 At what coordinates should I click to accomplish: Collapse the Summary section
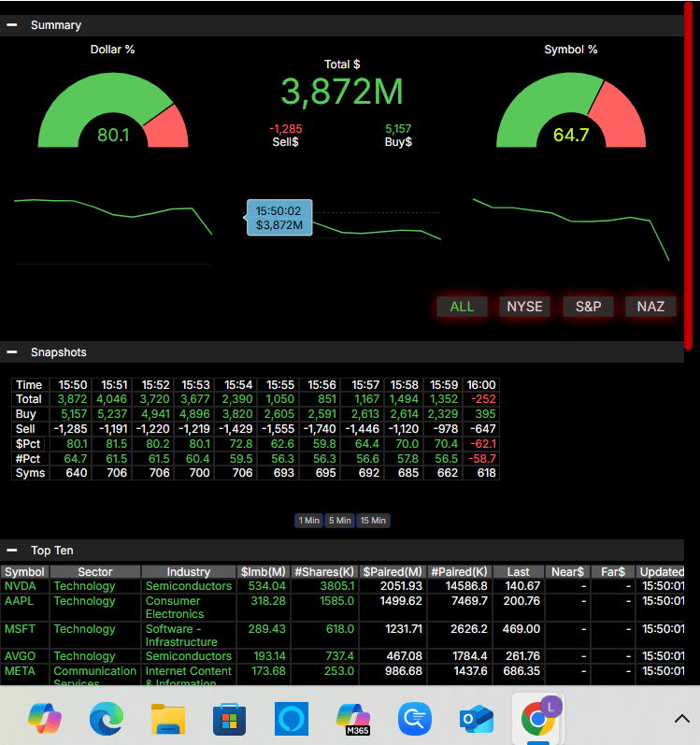(x=12, y=25)
